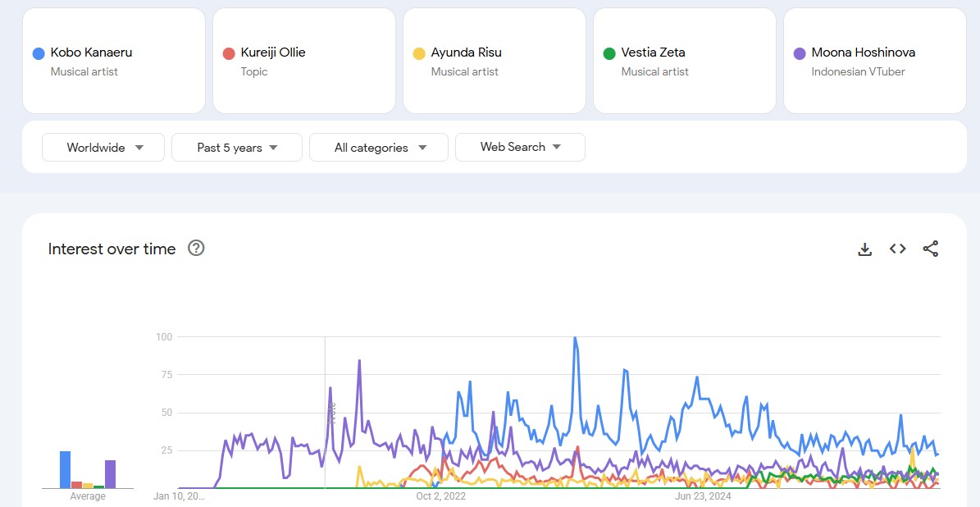Click the blue dot beside Kobo Kanaeru
This screenshot has width=980, height=507.
coord(39,53)
